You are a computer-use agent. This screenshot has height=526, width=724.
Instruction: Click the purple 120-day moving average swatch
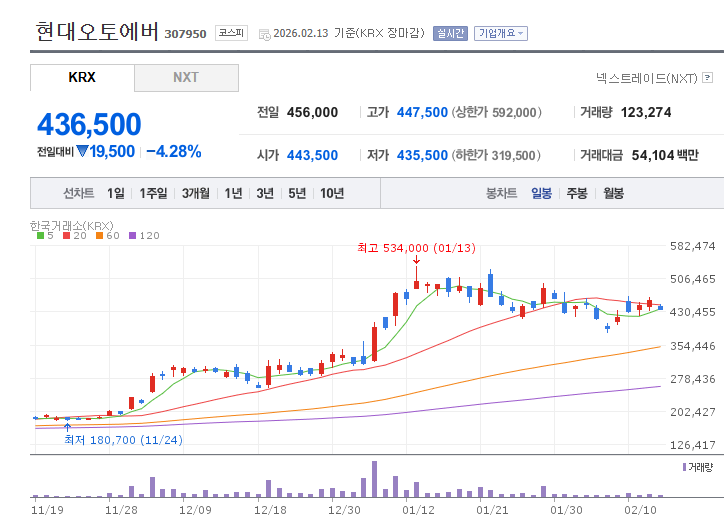point(133,236)
